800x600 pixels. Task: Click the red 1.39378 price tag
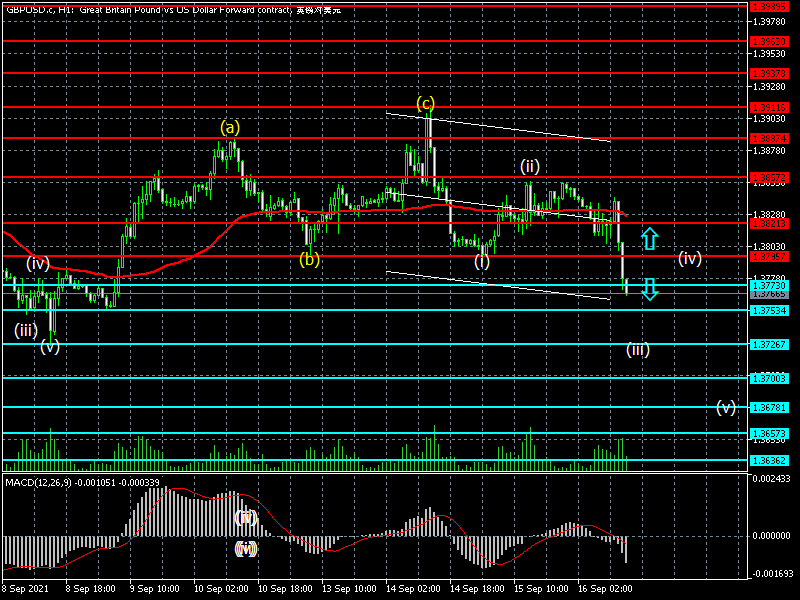click(x=769, y=73)
